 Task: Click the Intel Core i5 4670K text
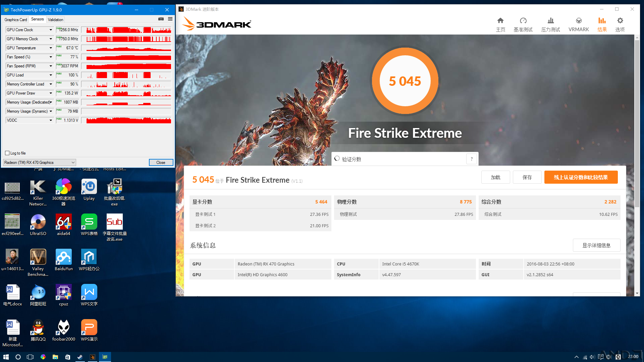400,264
